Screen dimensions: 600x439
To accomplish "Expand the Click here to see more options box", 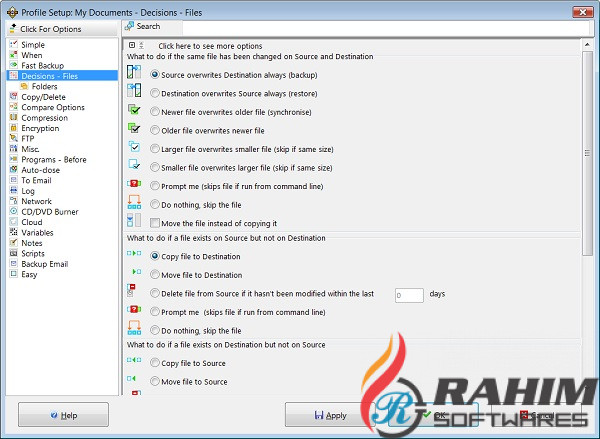I will [x=132, y=45].
